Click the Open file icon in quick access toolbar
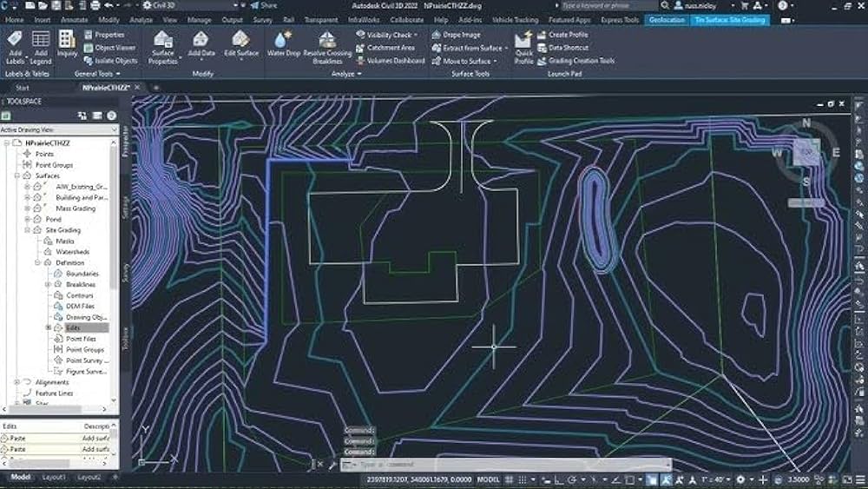The height and width of the screenshot is (489, 868). click(43, 5)
